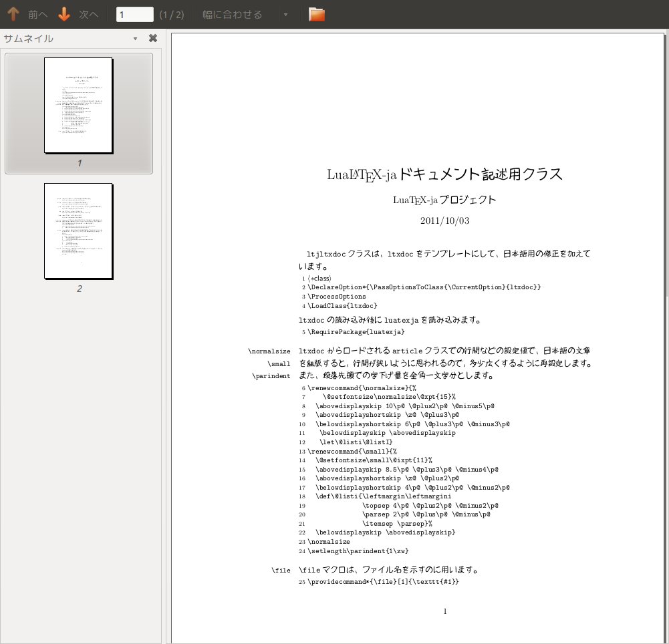Click code line \setlength\parindent{1\zw}

tap(358, 551)
